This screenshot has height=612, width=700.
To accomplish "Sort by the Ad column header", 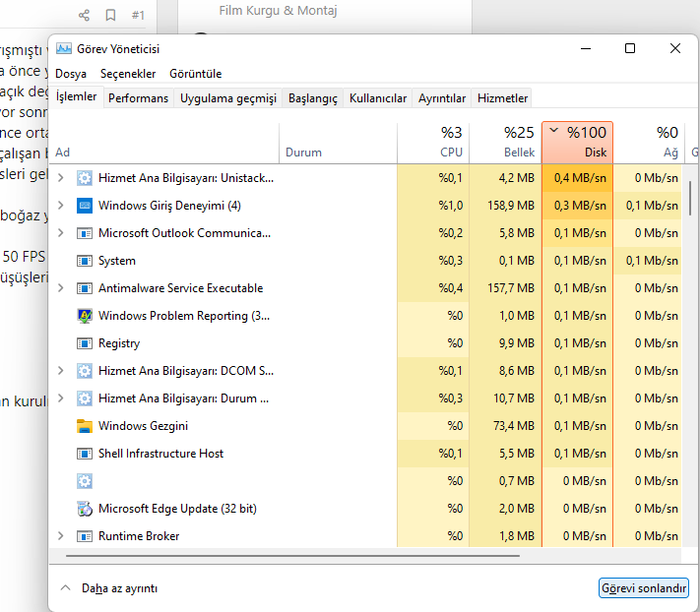I will tap(163, 144).
